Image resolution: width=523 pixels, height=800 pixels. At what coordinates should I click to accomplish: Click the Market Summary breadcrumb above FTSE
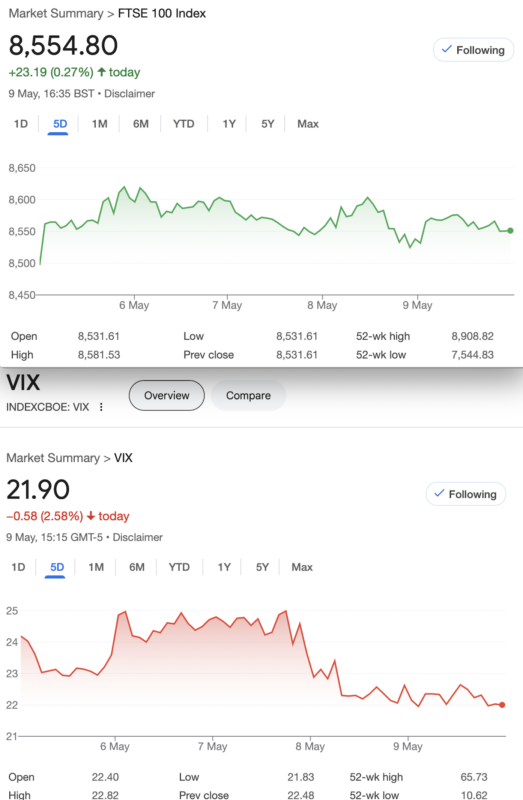[56, 13]
